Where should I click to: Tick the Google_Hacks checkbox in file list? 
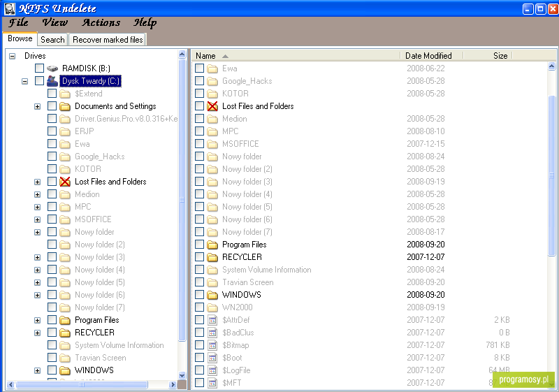[200, 81]
